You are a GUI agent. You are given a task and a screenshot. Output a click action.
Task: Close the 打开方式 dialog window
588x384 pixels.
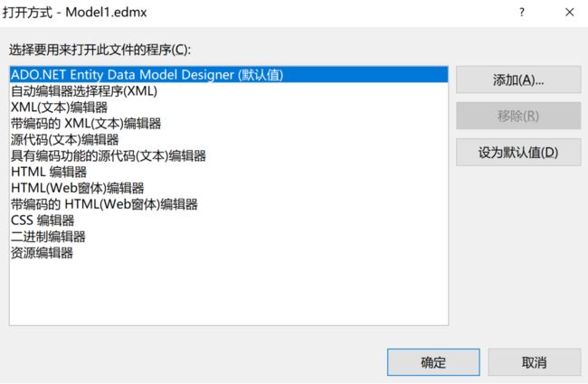click(x=570, y=13)
